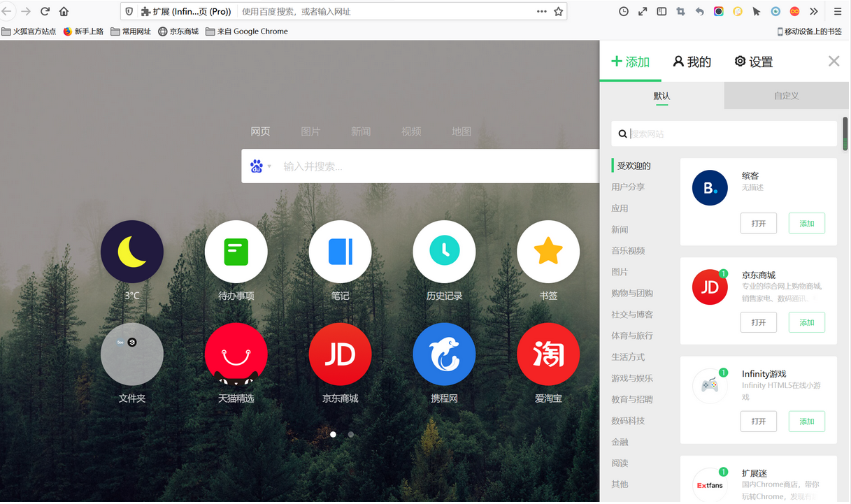Click the tracking protection shield icon
This screenshot has width=851, height=504.
129,11
